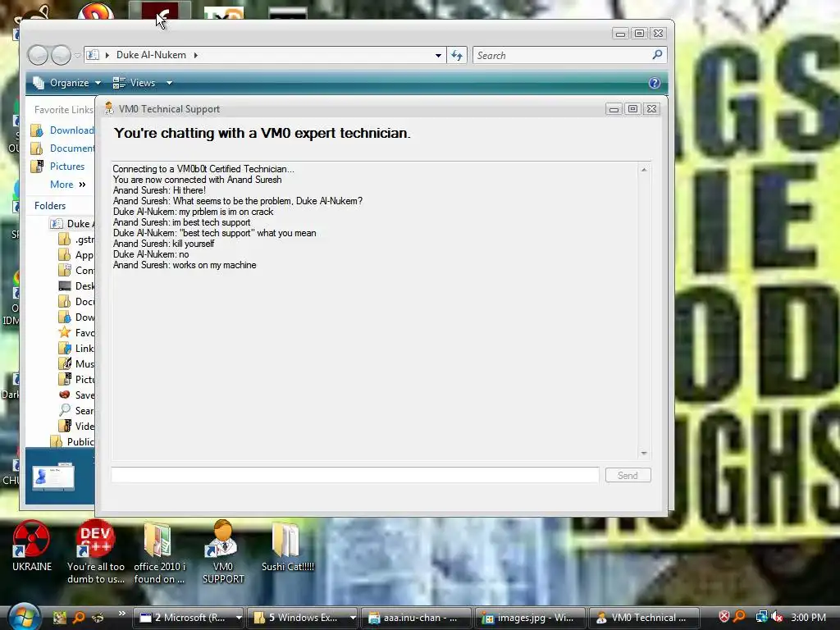Open the Organize dropdown menu
The height and width of the screenshot is (630, 840).
67,83
